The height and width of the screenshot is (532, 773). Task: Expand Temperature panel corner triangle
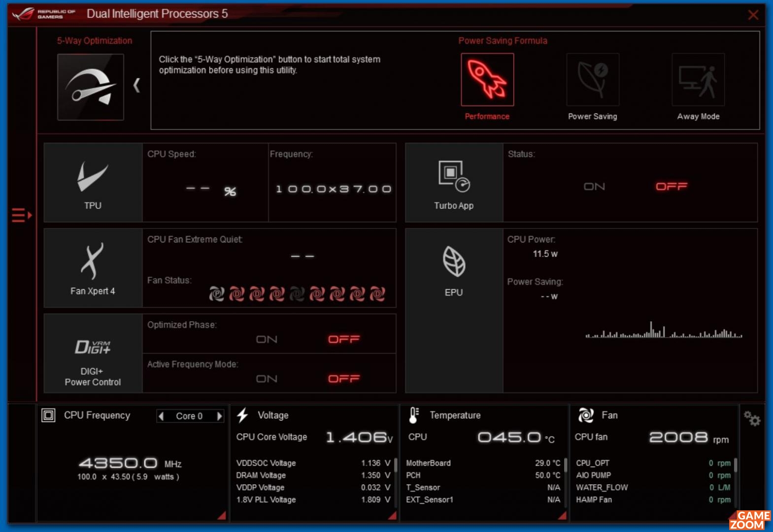click(563, 516)
